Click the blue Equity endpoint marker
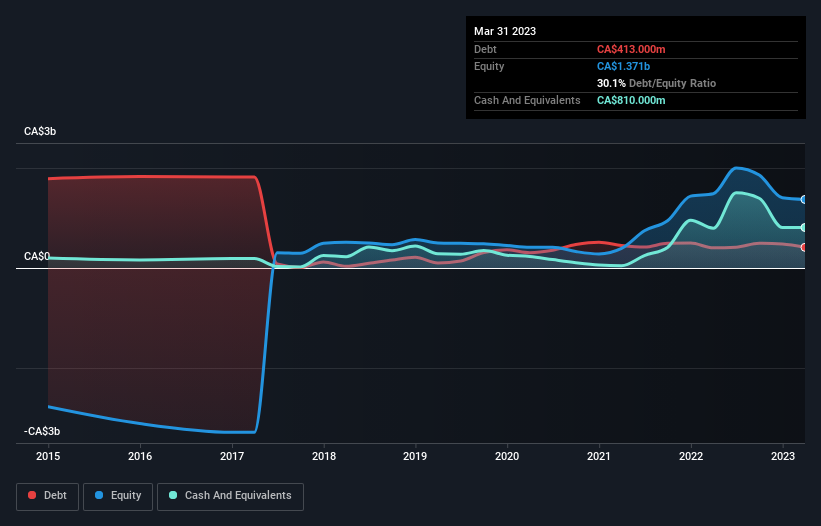The height and width of the screenshot is (526, 821). [x=804, y=199]
